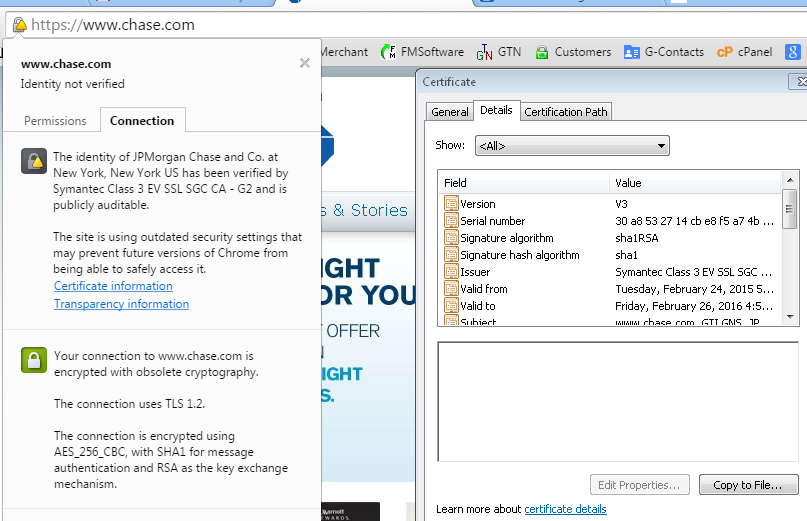Select the Valid to field icon
The width and height of the screenshot is (807, 521).
coord(451,305)
